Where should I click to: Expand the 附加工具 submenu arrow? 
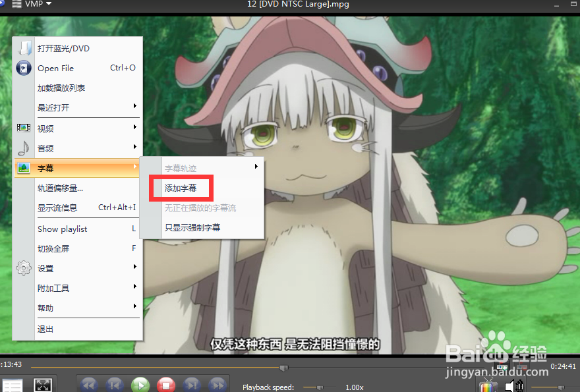tap(135, 286)
